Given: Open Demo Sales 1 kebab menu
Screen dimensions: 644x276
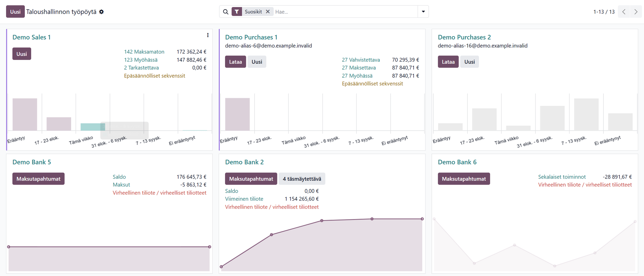Looking at the screenshot, I should (208, 35).
